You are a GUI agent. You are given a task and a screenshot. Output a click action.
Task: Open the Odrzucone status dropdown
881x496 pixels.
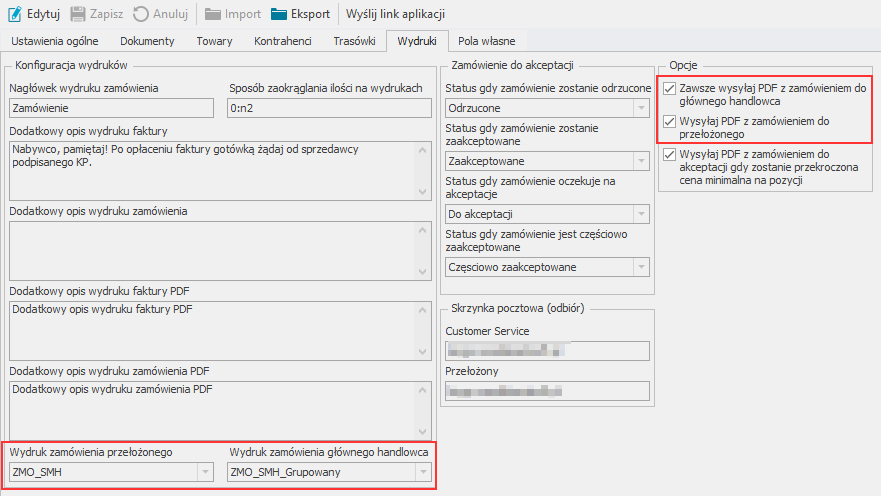641,107
